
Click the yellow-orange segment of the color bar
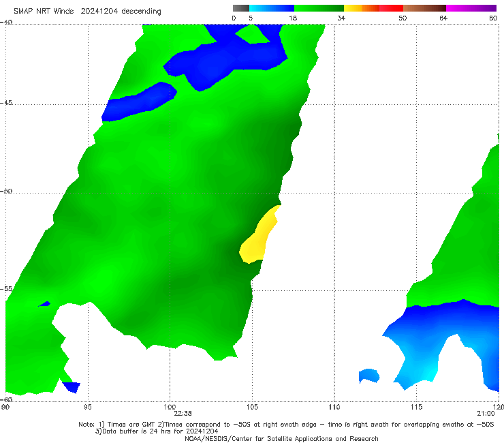361,8
